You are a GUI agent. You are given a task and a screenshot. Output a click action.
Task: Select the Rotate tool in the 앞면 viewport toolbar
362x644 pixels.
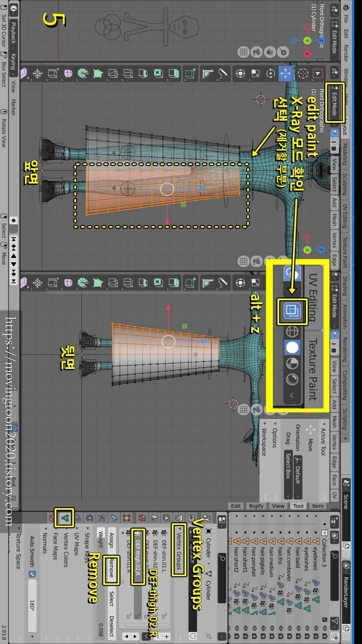pos(271,73)
